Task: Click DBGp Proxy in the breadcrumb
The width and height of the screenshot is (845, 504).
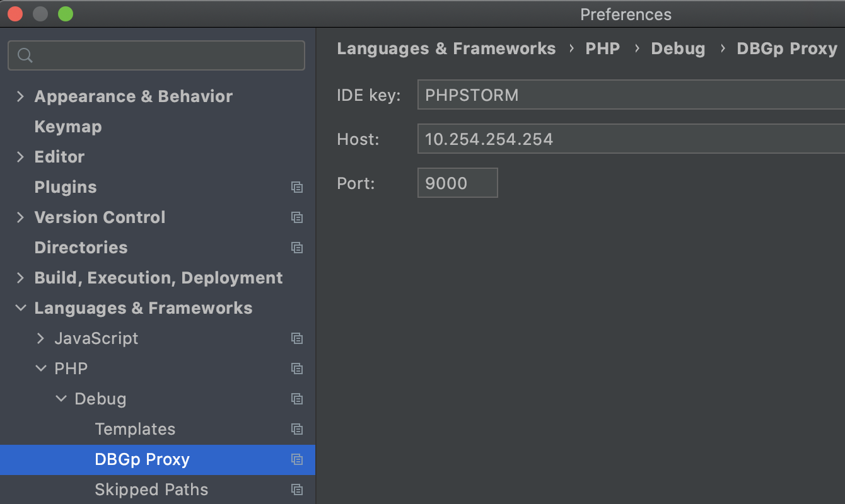Action: (787, 49)
